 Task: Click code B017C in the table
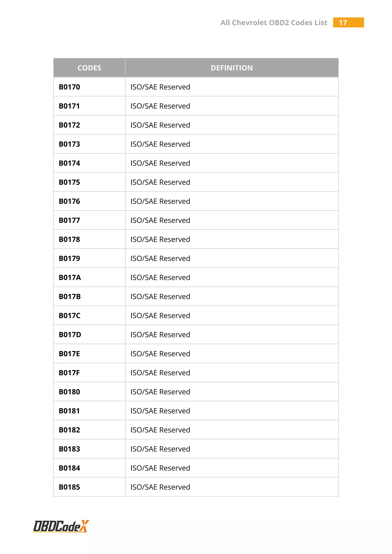coord(69,316)
